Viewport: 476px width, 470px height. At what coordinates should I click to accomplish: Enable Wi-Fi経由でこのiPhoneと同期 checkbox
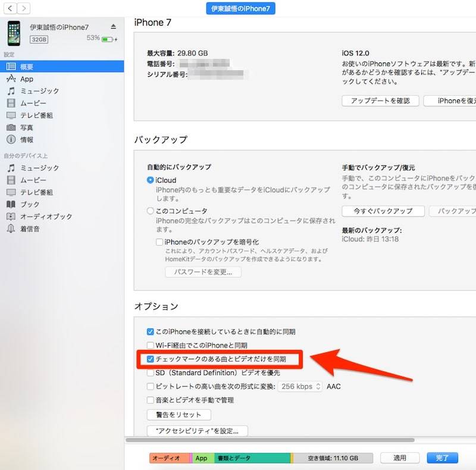click(x=151, y=345)
